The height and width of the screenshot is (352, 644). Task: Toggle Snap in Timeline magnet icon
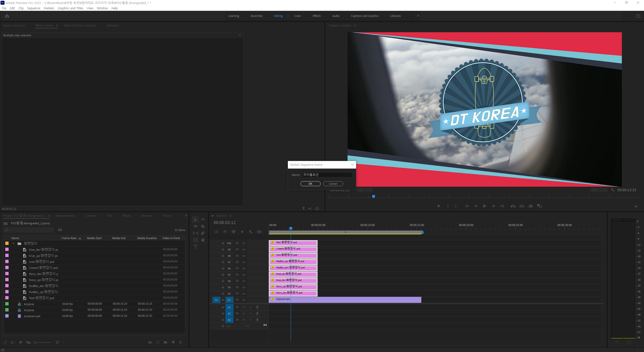(225, 232)
